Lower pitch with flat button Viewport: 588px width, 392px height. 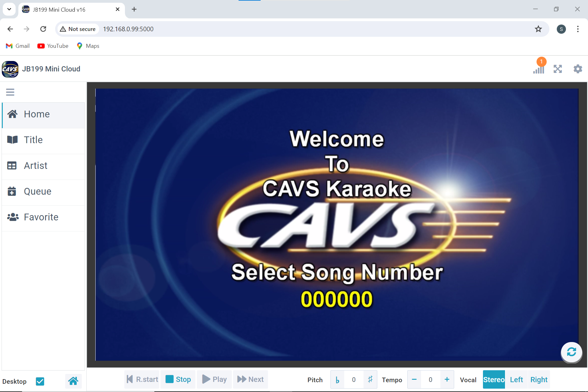[x=337, y=380]
